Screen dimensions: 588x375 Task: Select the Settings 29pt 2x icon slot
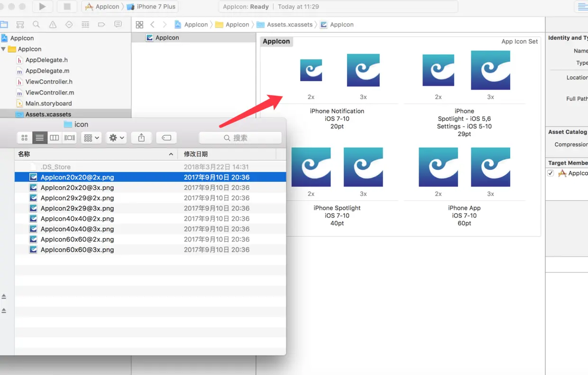click(438, 70)
